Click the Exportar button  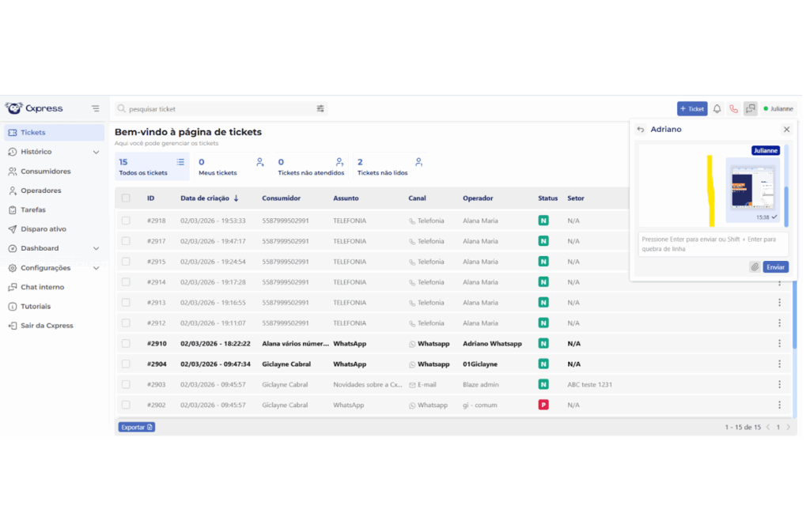(x=136, y=427)
